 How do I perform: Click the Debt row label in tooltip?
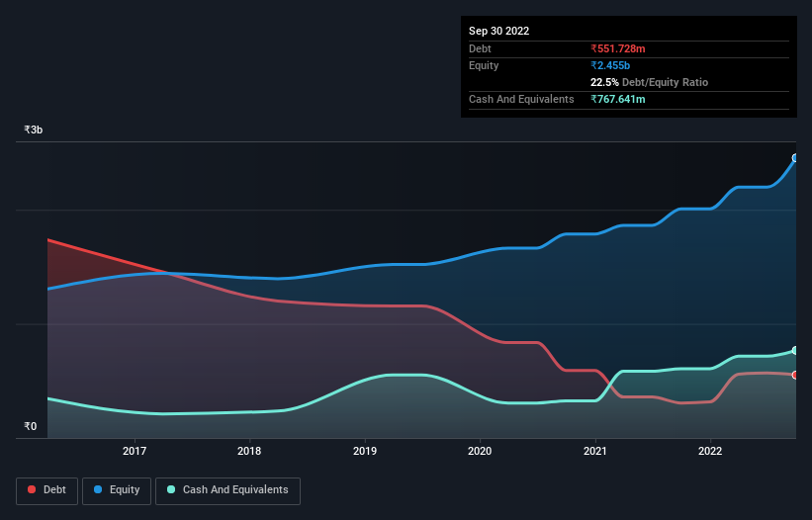(x=480, y=48)
